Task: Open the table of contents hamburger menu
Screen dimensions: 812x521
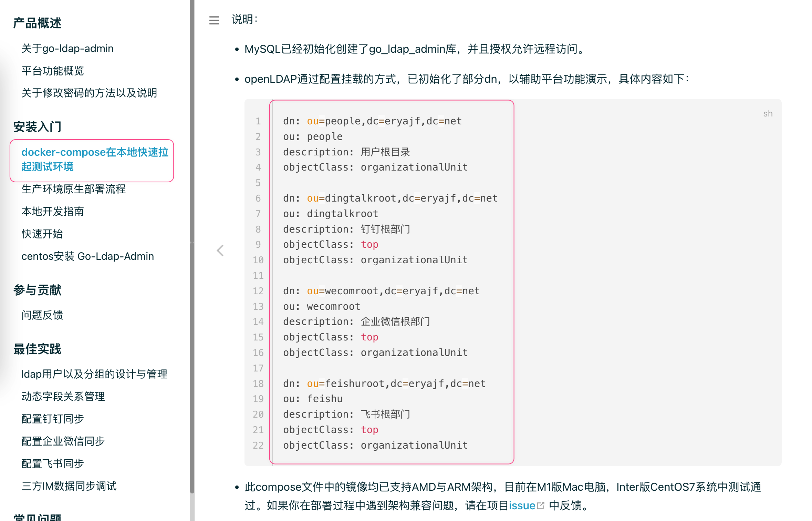Action: pyautogui.click(x=214, y=20)
